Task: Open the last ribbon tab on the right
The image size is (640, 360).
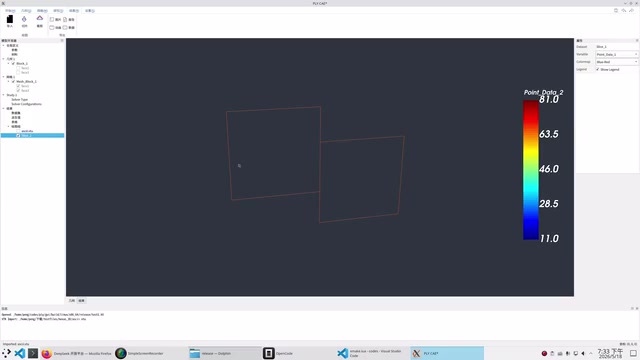Action: [90, 11]
